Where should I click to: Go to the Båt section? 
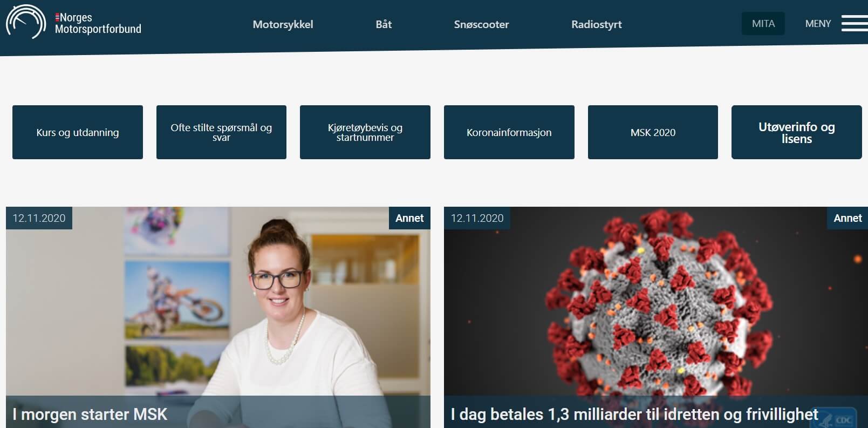(384, 24)
